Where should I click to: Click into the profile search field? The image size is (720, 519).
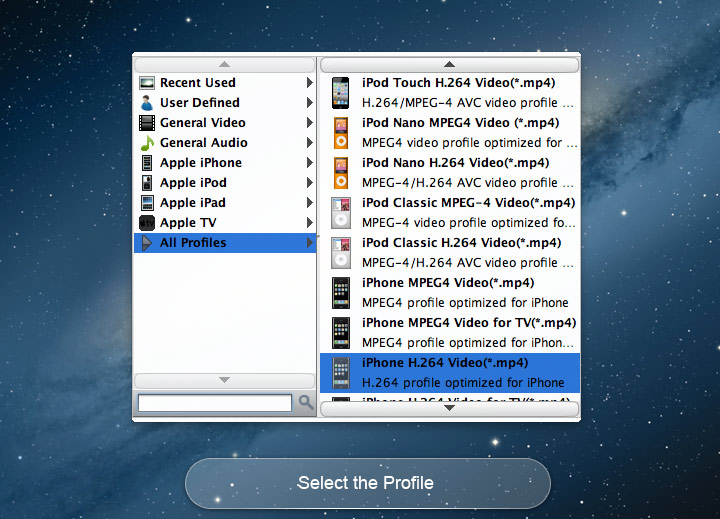pyautogui.click(x=215, y=403)
